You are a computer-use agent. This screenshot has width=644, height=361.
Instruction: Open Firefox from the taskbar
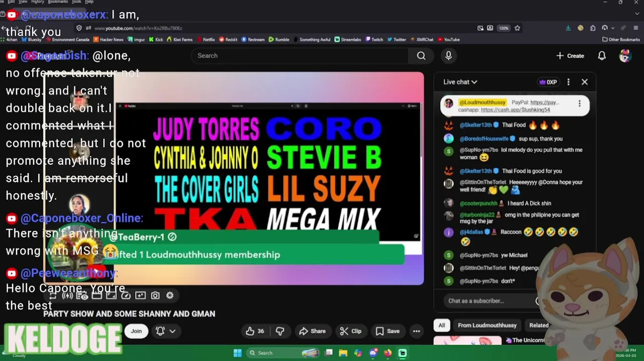(x=388, y=353)
